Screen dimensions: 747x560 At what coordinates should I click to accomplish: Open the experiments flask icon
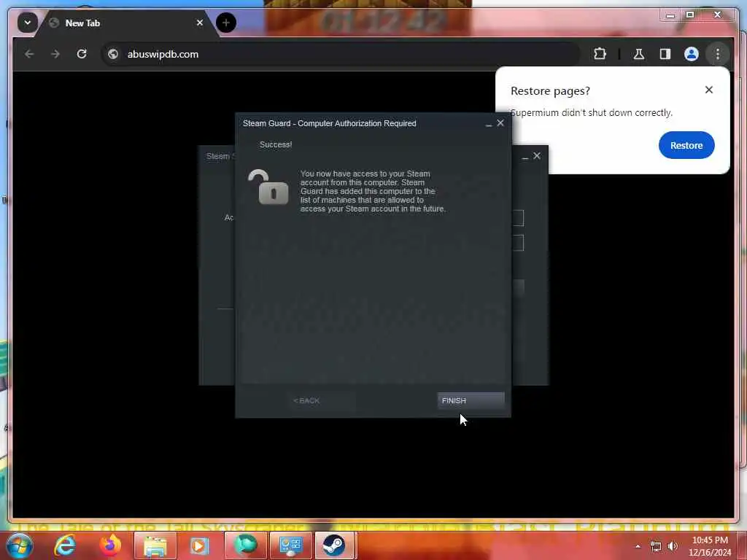pos(639,54)
